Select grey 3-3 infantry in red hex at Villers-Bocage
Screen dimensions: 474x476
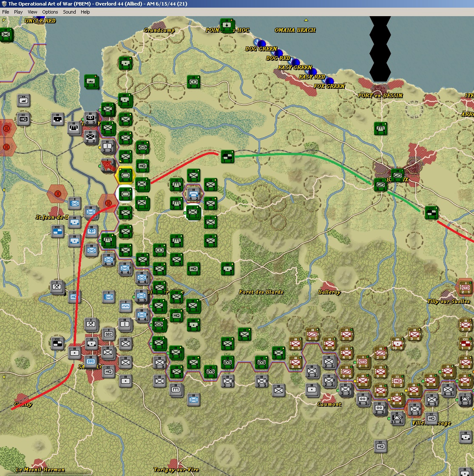click(x=415, y=409)
